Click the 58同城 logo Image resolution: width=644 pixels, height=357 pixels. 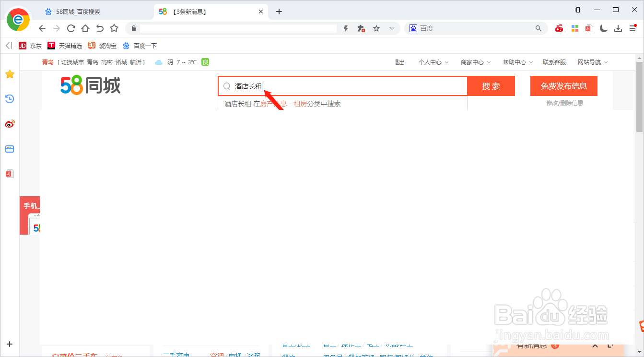pos(91,85)
